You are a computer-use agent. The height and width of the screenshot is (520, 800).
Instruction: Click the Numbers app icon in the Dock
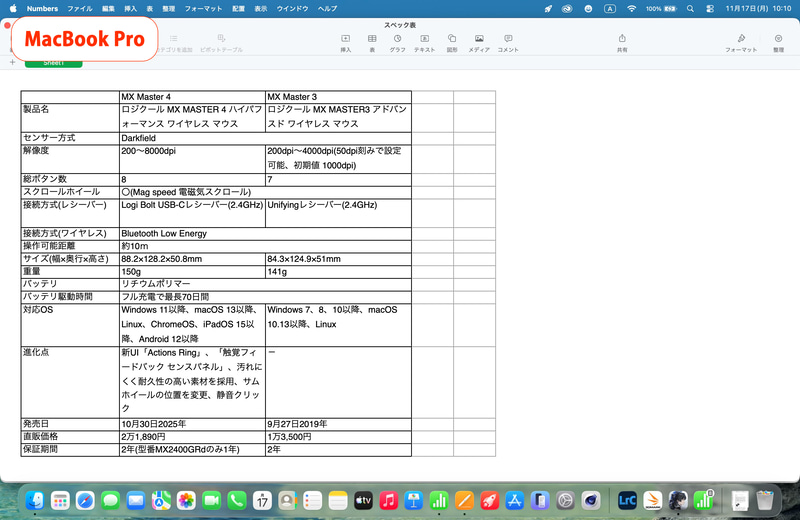point(439,501)
